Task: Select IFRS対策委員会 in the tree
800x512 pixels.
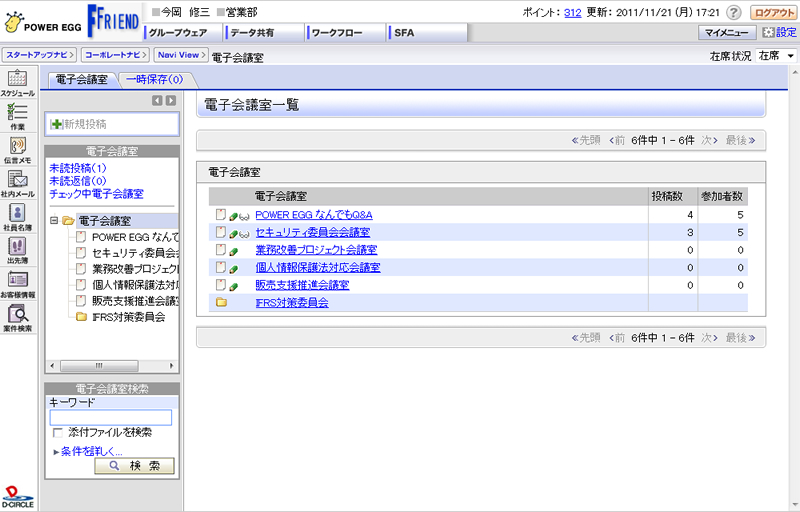Action: [128, 317]
